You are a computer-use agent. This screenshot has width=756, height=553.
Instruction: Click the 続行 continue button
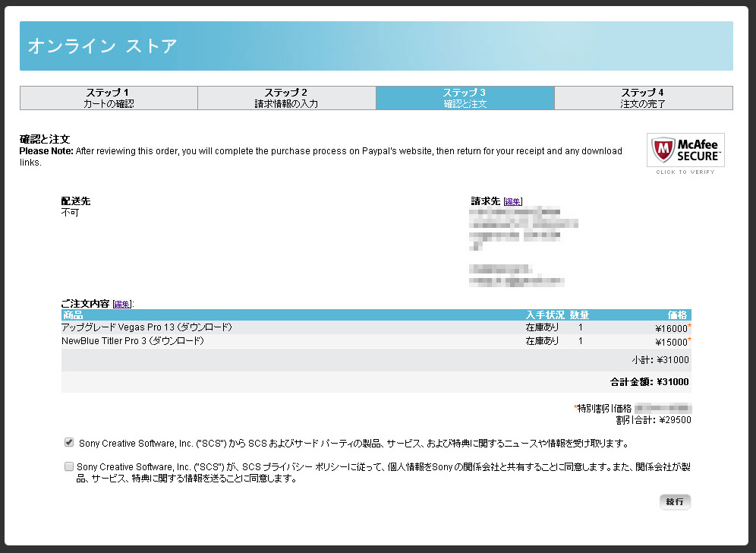pyautogui.click(x=675, y=502)
